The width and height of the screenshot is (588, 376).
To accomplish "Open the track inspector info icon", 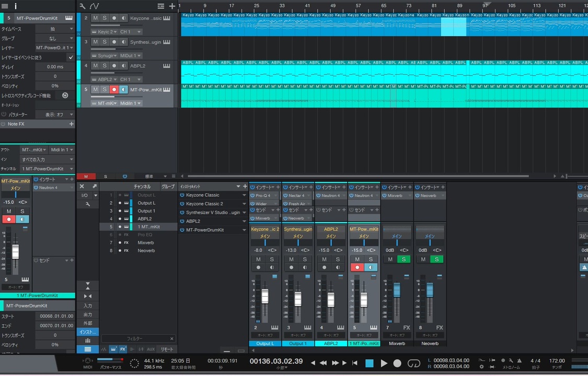I will point(16,6).
